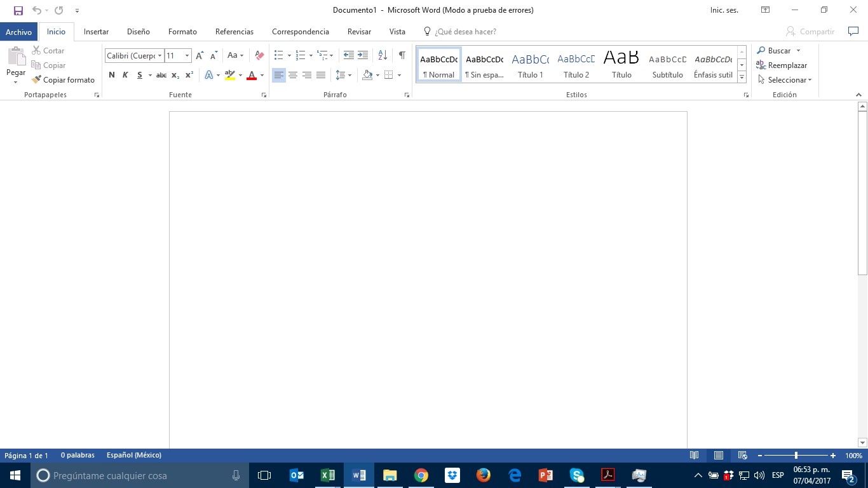Click the zoom slider handle

796,456
